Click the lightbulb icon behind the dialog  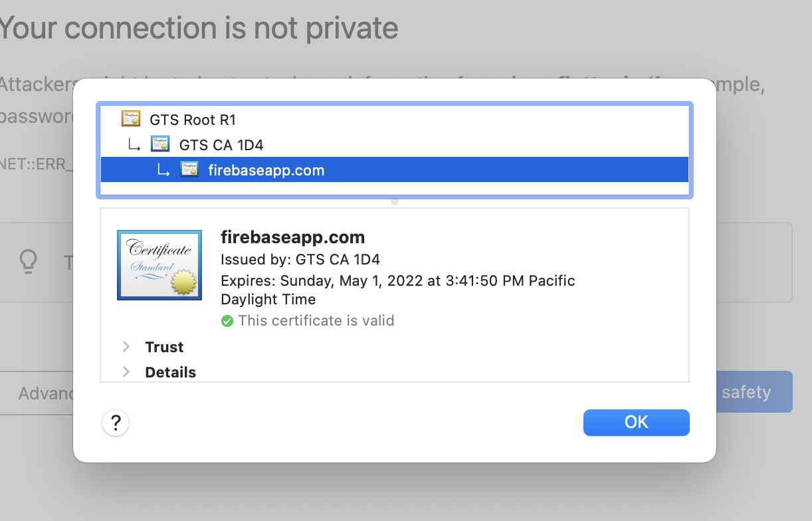(x=28, y=262)
